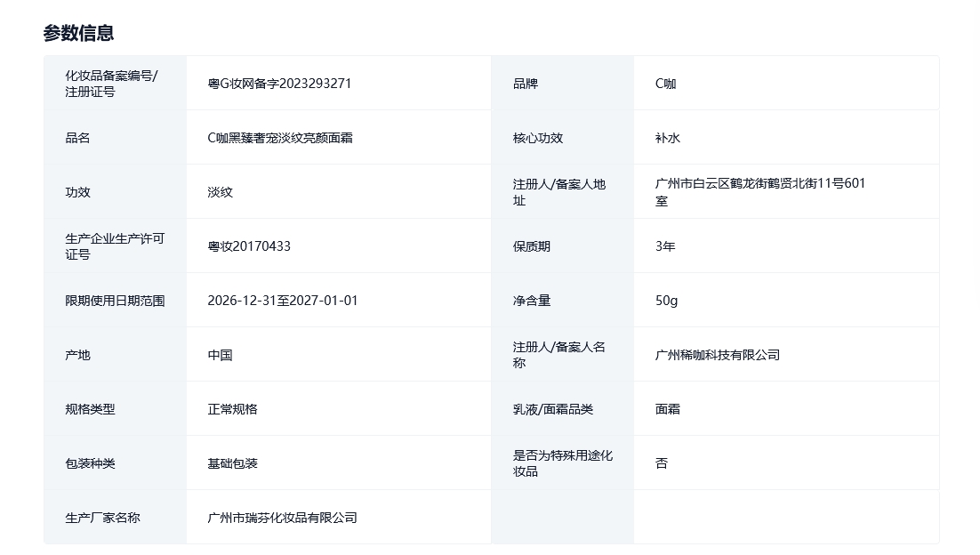Viewport: 980px width, 555px height.
Task: Click the 包装种类 value 基础包装
Action: tap(232, 463)
